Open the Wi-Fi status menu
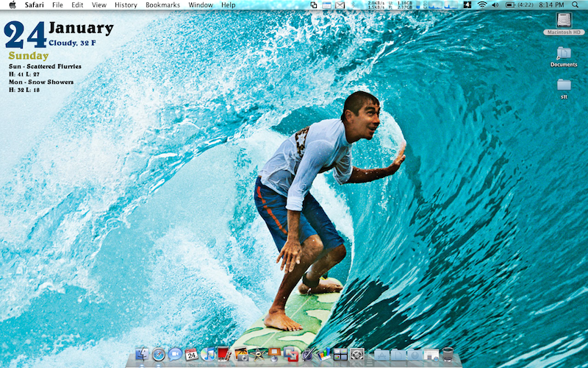588x368 pixels. coord(482,5)
